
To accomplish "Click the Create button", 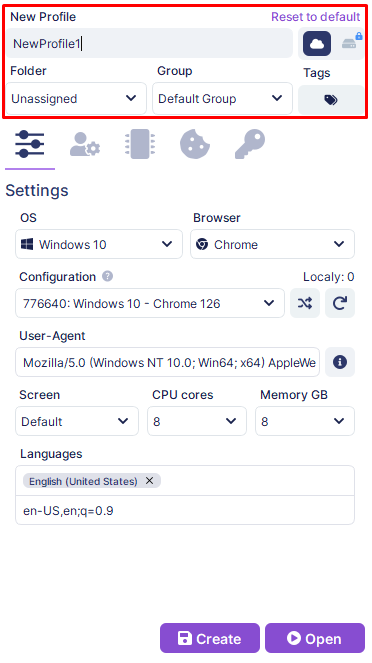I will 210,638.
